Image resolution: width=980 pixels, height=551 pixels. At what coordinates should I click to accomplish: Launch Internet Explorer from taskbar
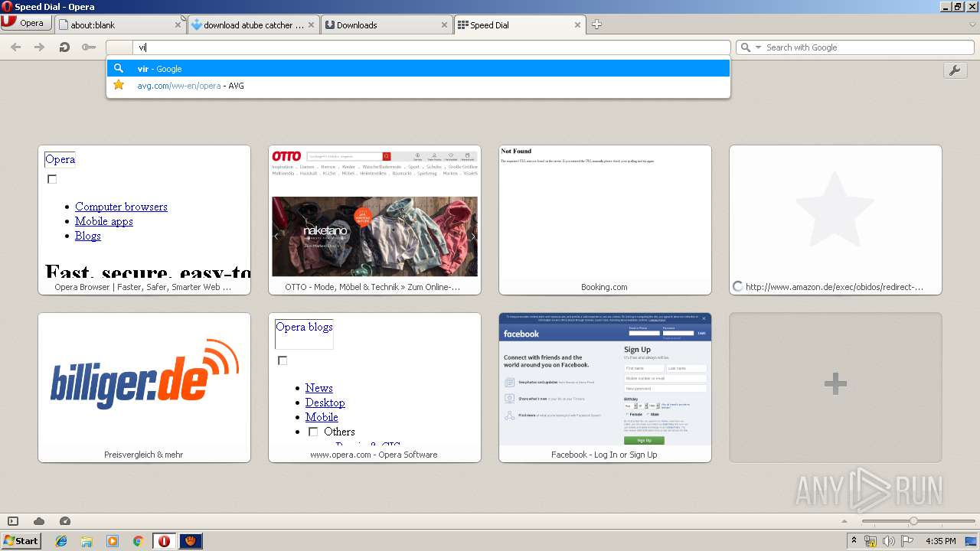pos(61,541)
